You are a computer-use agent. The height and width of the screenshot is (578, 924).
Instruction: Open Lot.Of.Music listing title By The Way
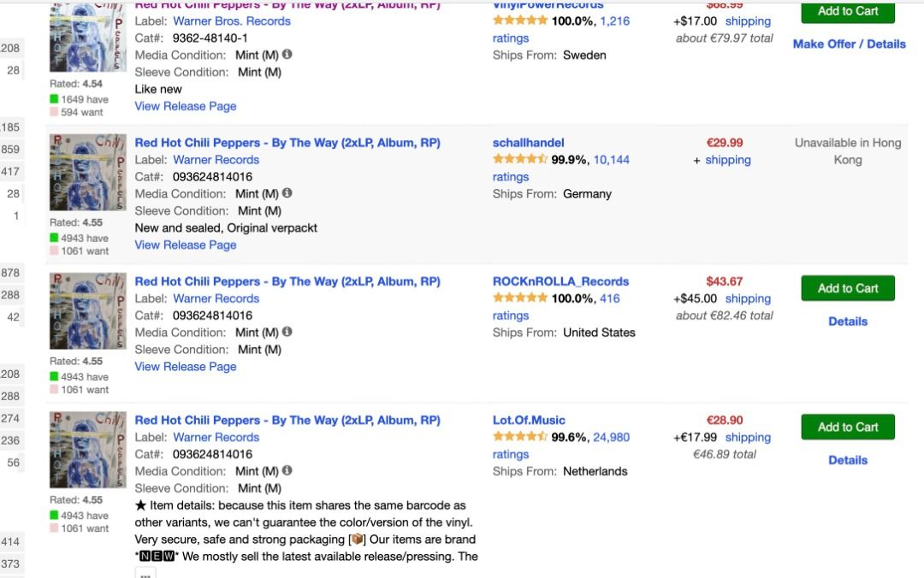pyautogui.click(x=287, y=420)
